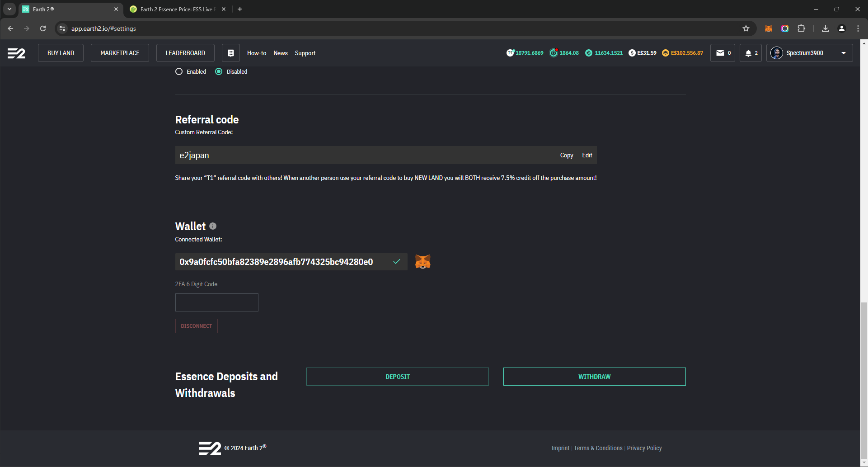
Task: Open the document list icon beside Leaderboard
Action: (230, 53)
